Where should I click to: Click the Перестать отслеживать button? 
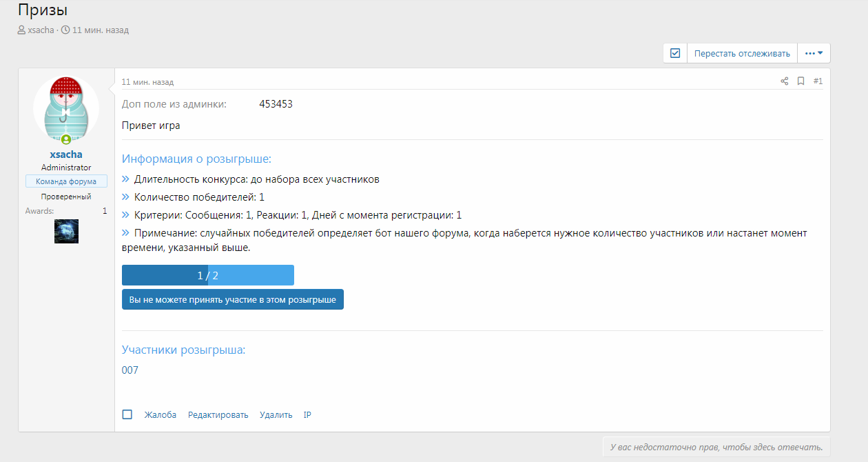click(x=742, y=53)
